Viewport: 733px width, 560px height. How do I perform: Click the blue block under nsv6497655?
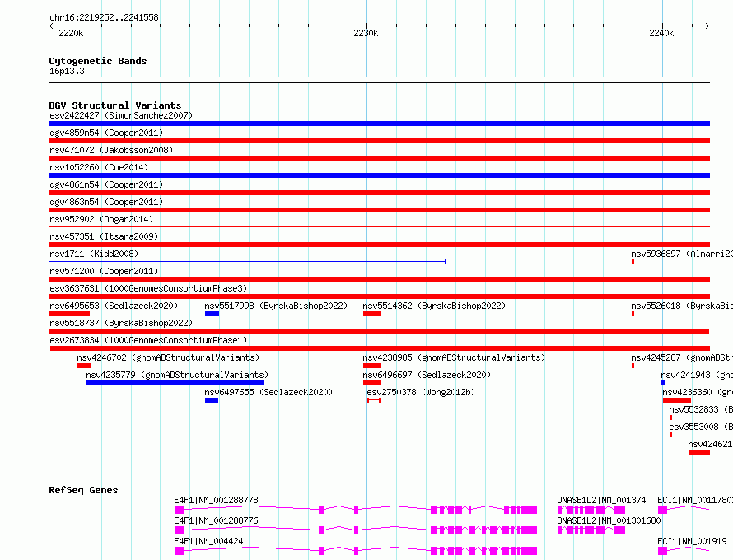[x=212, y=400]
